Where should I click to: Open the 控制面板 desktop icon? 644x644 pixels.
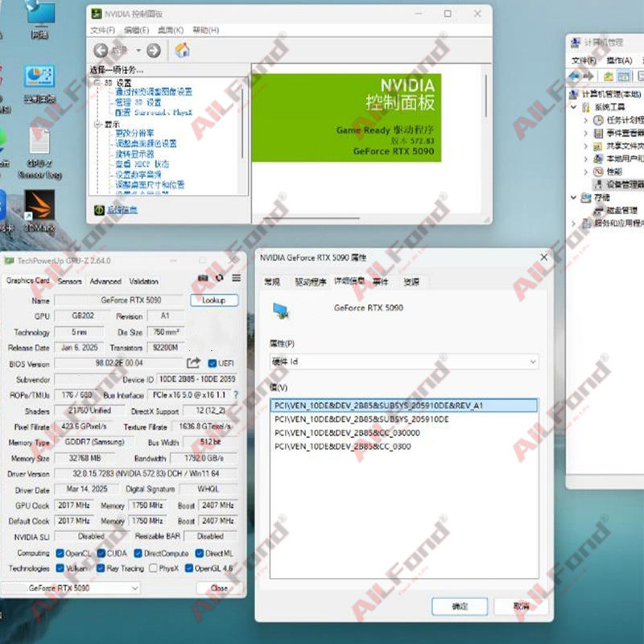coord(39,84)
